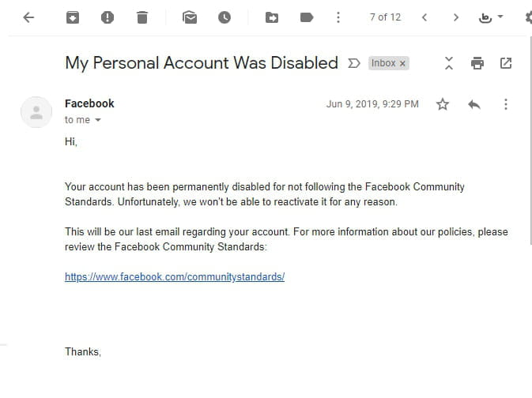Viewport: 532px width, 398px height.
Task: Go back to the inbox list
Action: click(x=29, y=17)
